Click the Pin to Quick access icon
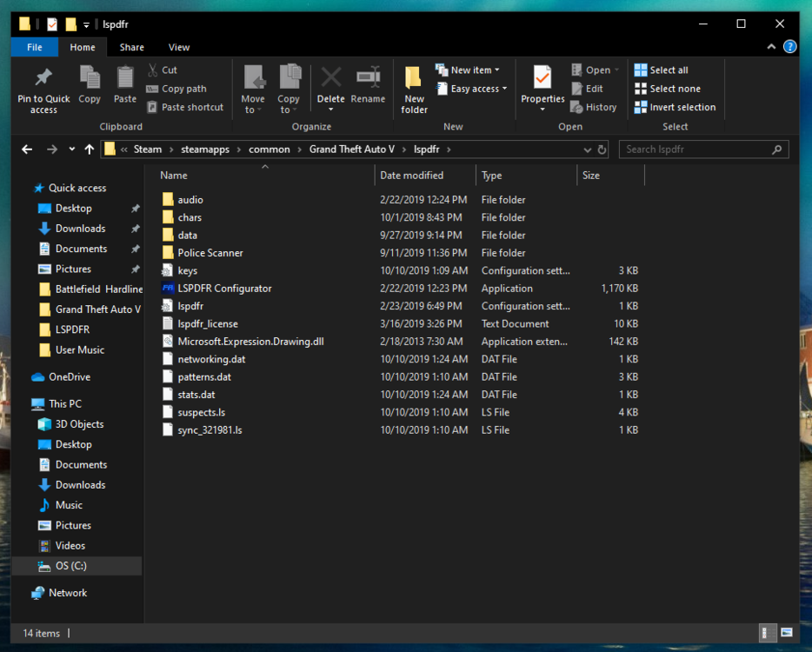The image size is (812, 652). (43, 79)
